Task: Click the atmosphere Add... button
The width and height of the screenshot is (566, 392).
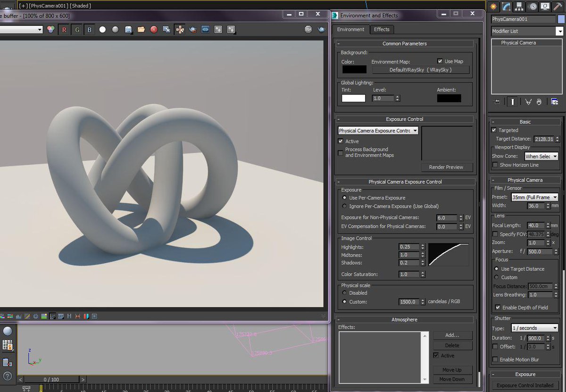Action: (x=452, y=335)
